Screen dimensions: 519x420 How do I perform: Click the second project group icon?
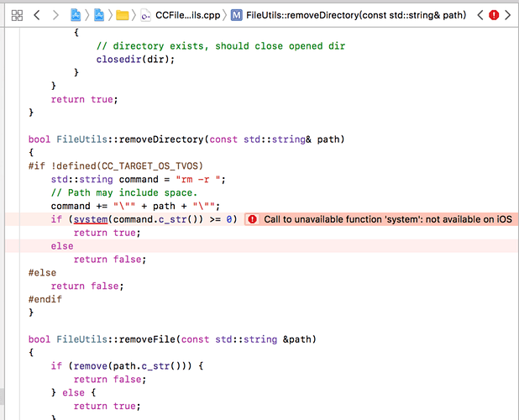coord(100,15)
